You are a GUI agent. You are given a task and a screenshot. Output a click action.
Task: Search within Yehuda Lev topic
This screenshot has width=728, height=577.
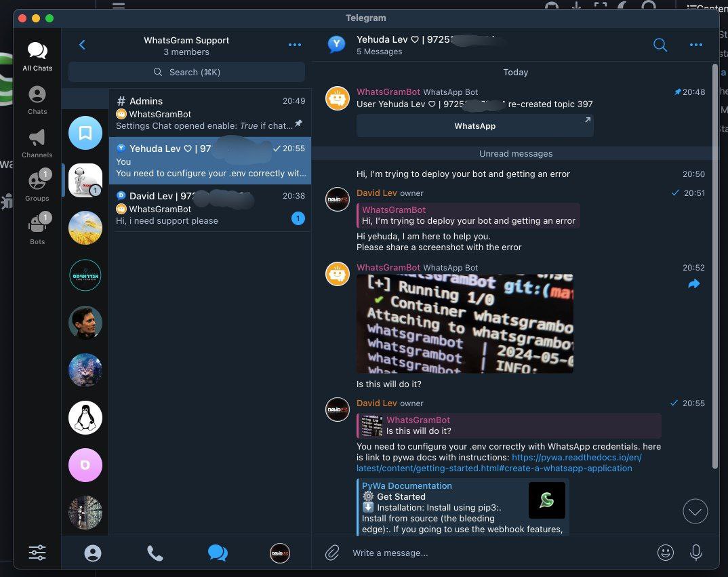click(660, 45)
